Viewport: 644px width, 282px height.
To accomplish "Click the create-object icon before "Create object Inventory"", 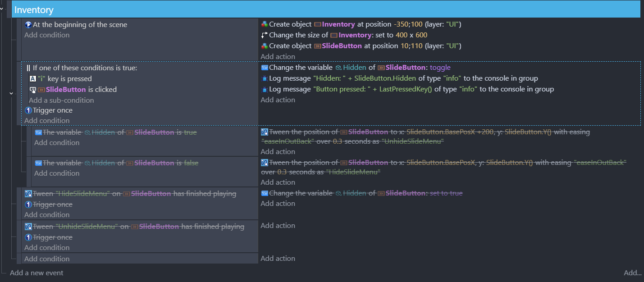I will click(x=265, y=24).
